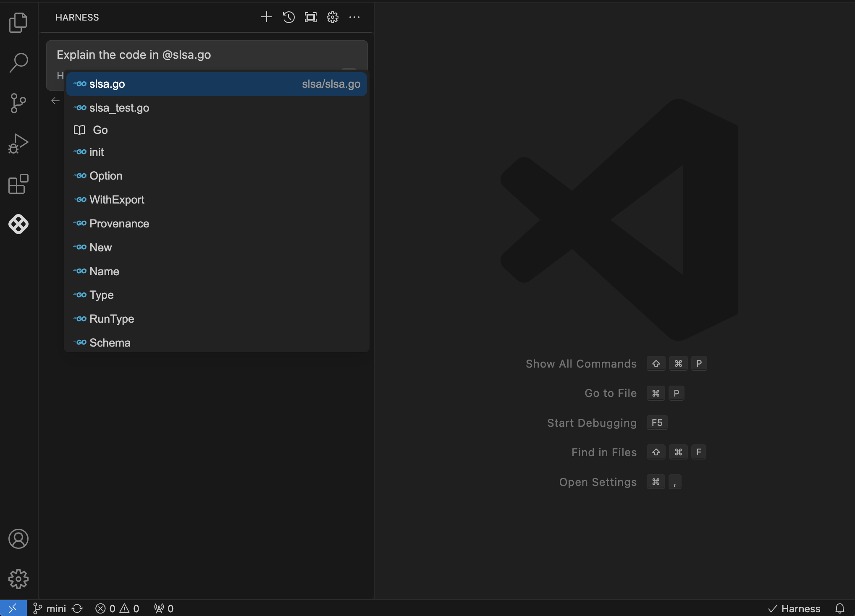Click the remote connection indicator in the status bar
Viewport: 855px width, 616px height.
(x=13, y=608)
